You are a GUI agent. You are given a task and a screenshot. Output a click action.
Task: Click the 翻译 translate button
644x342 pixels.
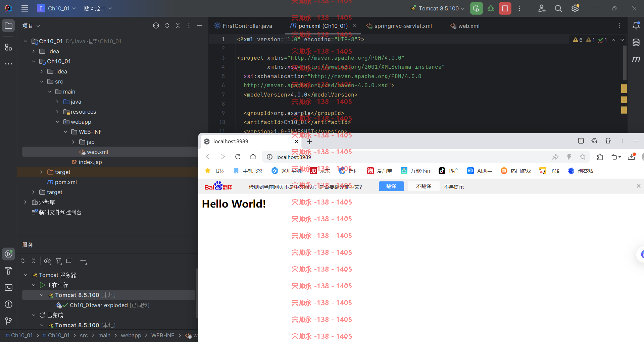[x=391, y=186]
